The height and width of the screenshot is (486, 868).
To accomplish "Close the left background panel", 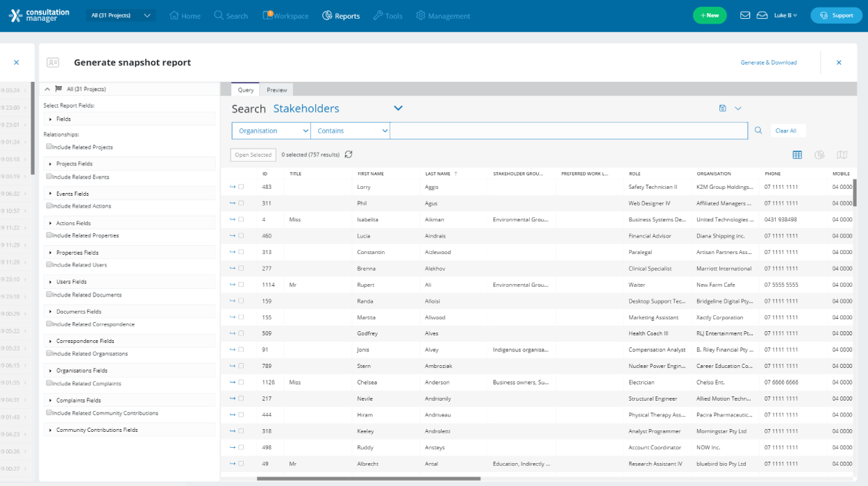I will click(x=17, y=62).
